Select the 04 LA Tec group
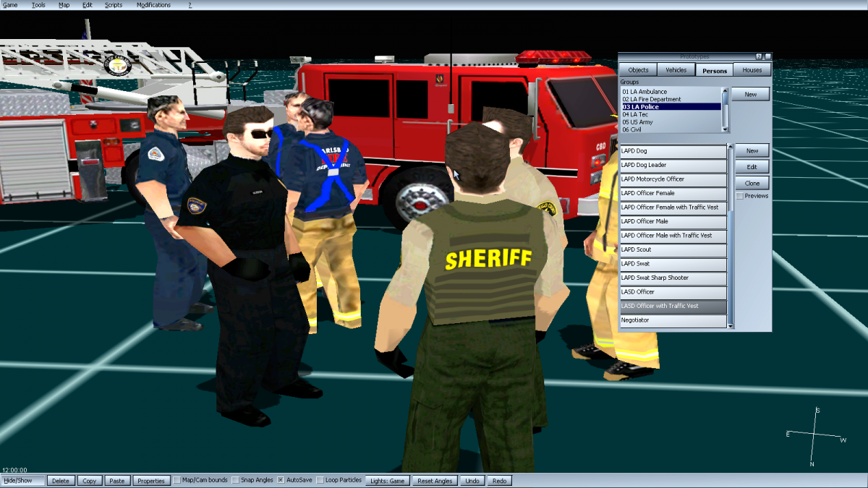Screen dimensions: 868x488 tap(671, 114)
